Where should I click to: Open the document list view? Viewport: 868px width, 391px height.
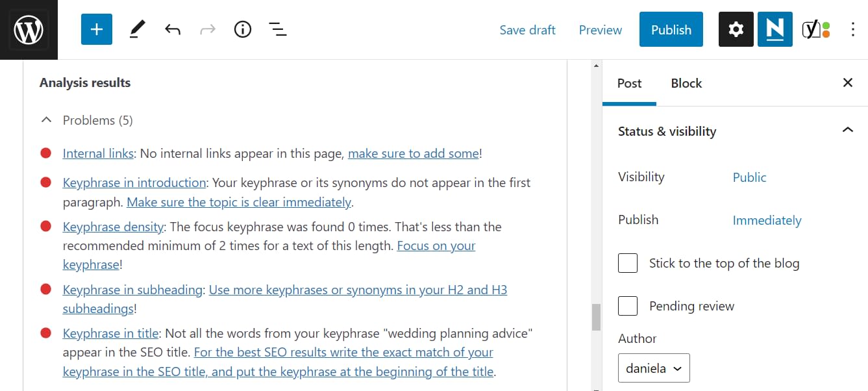click(x=277, y=29)
